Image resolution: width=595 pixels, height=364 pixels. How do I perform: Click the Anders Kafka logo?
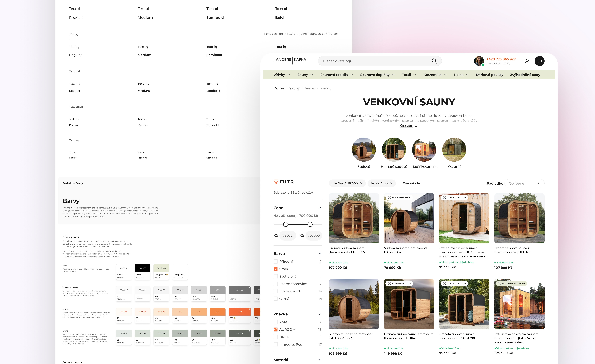pos(291,60)
